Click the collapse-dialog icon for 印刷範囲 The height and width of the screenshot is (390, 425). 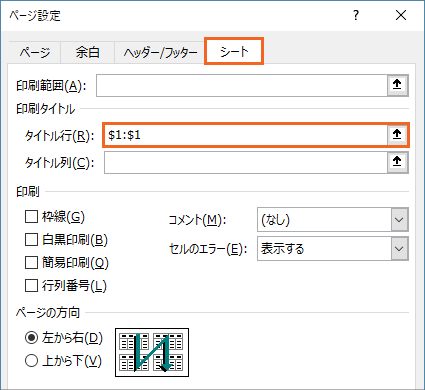click(397, 85)
